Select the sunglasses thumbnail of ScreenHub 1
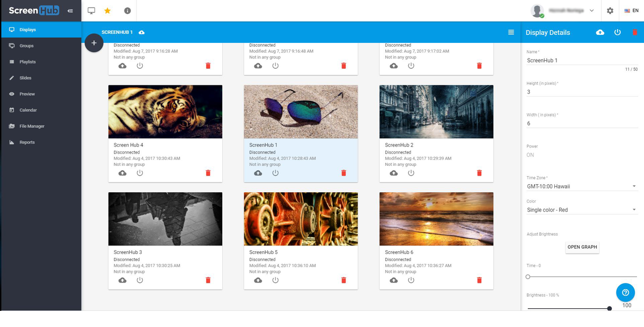644x327 pixels. tap(301, 112)
